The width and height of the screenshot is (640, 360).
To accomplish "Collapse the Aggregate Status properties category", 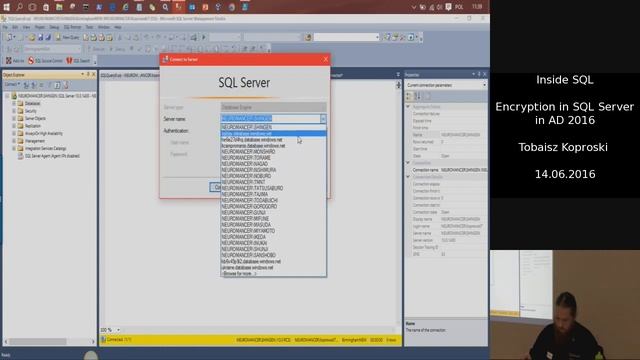I will [408, 107].
